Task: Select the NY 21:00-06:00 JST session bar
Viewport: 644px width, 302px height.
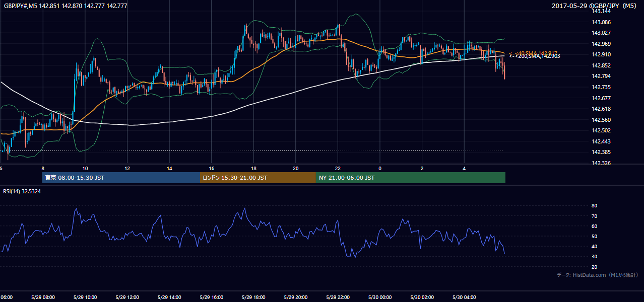Action: pyautogui.click(x=411, y=178)
